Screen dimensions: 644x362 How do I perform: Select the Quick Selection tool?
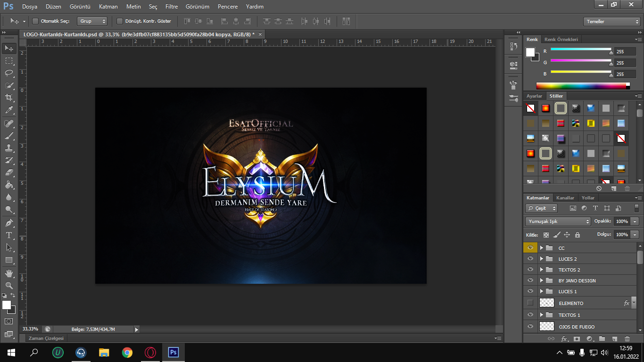coord(9,85)
